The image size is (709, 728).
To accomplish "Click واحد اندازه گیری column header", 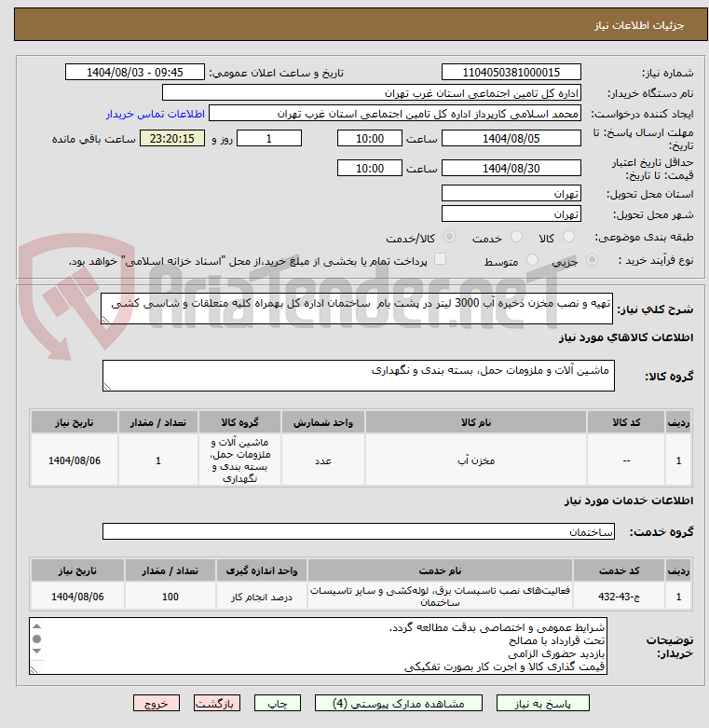I will tap(262, 570).
